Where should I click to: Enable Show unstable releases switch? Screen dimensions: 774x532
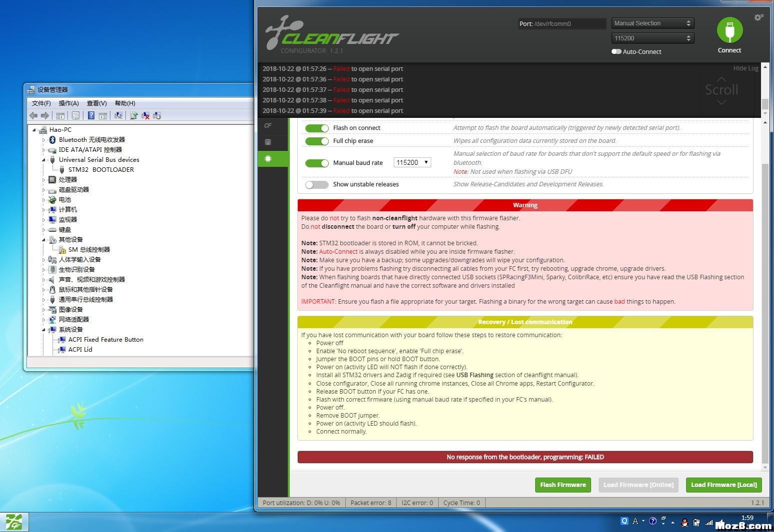coord(317,184)
